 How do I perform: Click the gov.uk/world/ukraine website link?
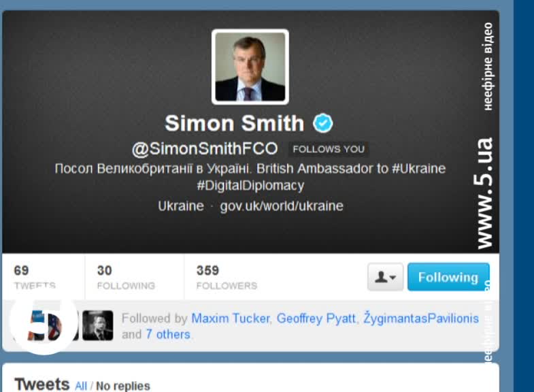tap(282, 206)
